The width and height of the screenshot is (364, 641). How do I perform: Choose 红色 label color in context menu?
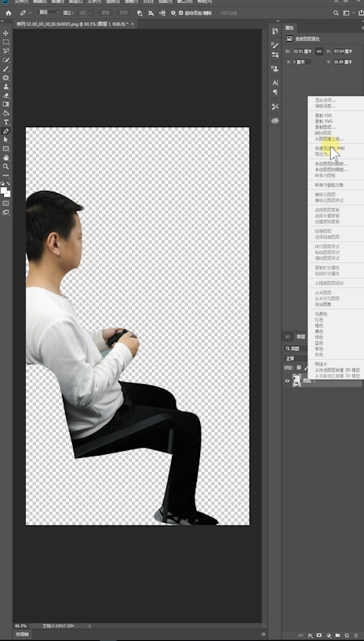click(x=318, y=320)
